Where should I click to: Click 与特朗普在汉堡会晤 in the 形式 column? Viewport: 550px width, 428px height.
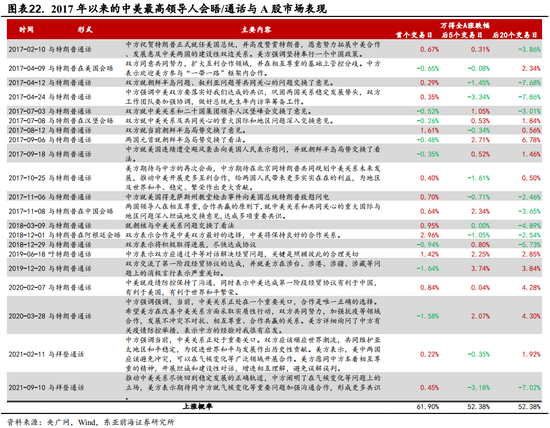pos(81,121)
